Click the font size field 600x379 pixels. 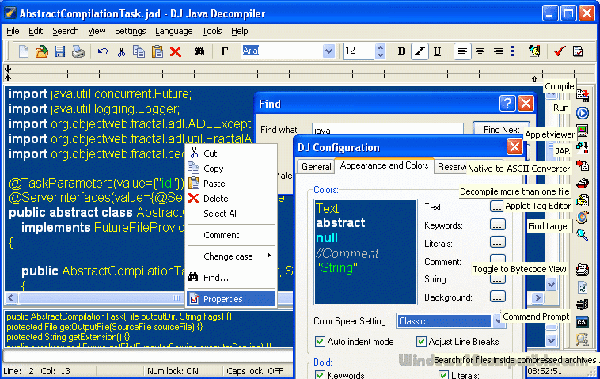[359, 51]
